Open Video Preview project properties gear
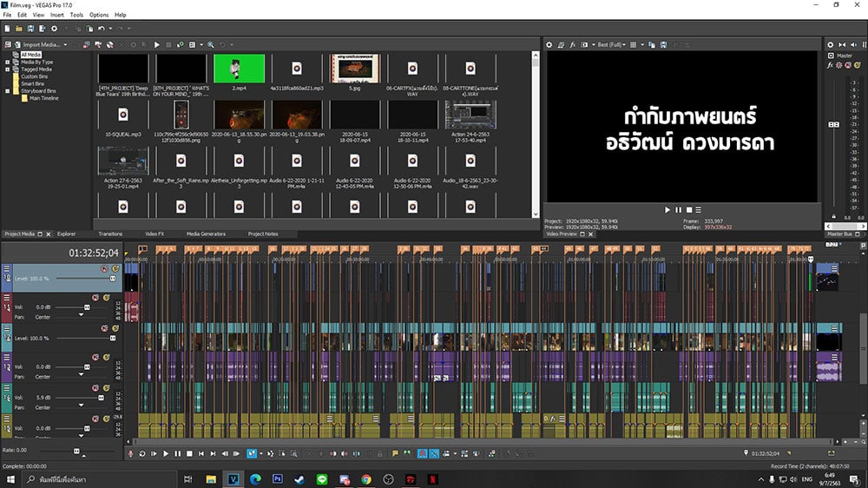Viewport: 868px width, 488px height. 549,45
